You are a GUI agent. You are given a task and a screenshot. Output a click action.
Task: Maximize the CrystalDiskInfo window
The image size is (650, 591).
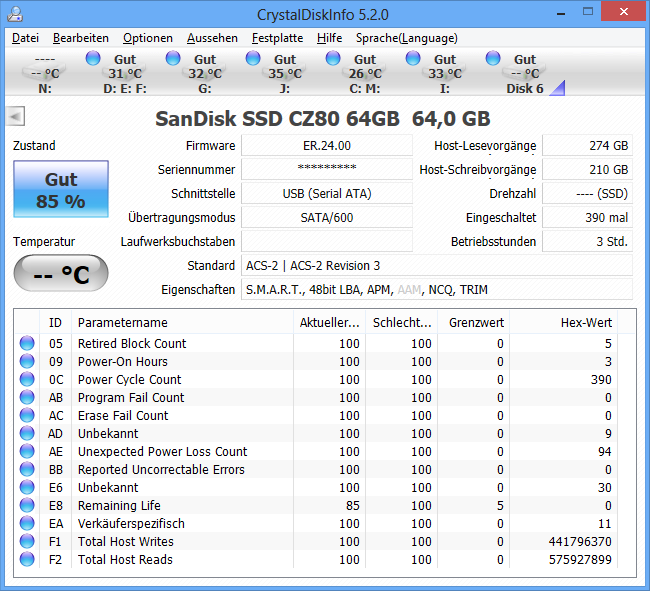(x=588, y=12)
